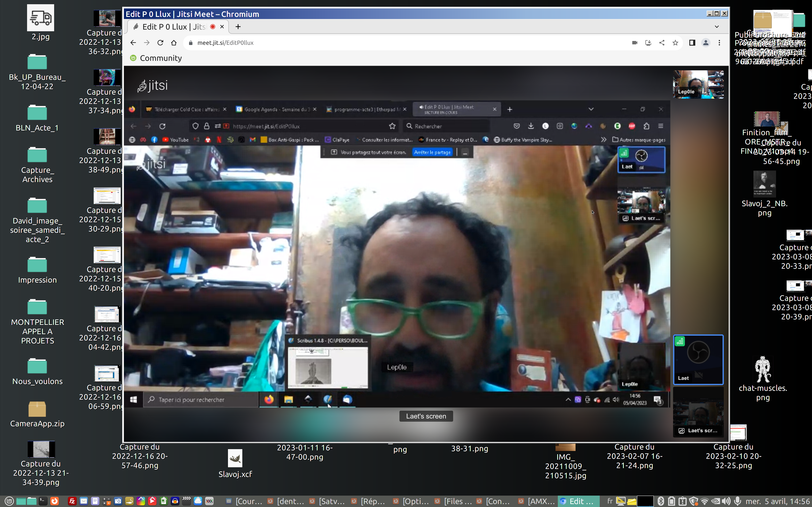Open the Community bookmark
The width and height of the screenshot is (812, 507).
pos(156,58)
